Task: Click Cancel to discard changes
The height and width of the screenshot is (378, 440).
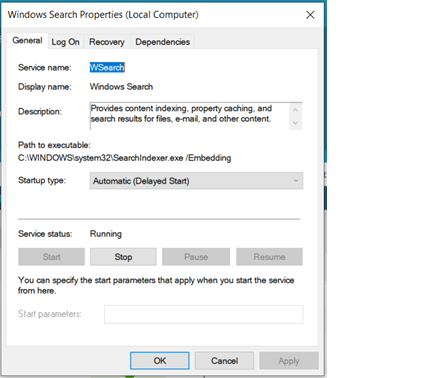Action: pos(224,361)
